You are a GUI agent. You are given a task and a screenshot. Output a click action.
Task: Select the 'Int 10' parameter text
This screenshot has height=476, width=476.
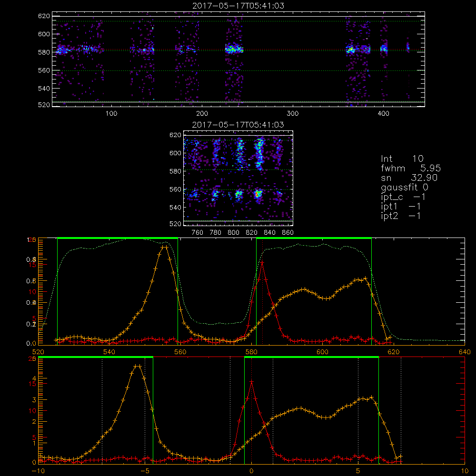[x=402, y=159]
